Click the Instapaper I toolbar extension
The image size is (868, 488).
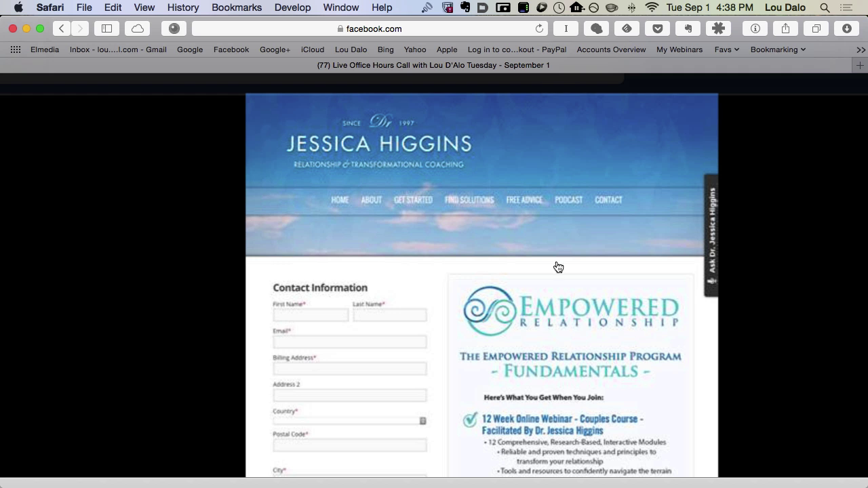pyautogui.click(x=566, y=28)
